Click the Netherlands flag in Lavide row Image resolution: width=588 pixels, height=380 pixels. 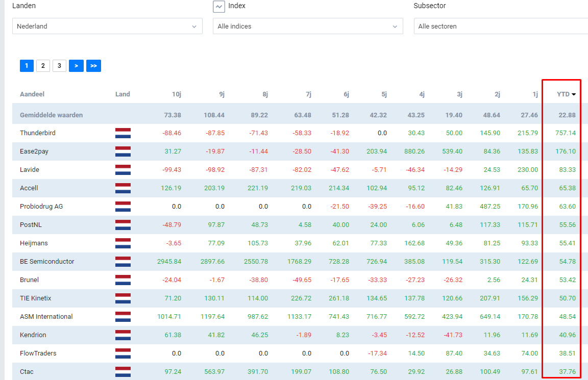point(123,170)
